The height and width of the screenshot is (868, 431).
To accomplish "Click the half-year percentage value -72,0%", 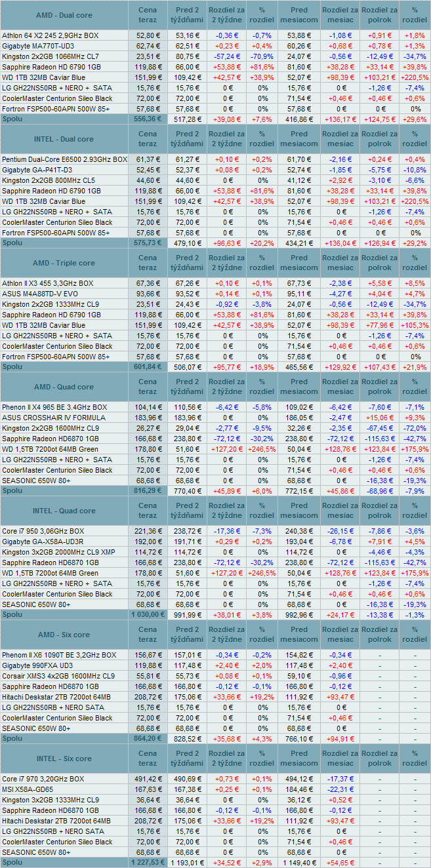I will tap(415, 428).
